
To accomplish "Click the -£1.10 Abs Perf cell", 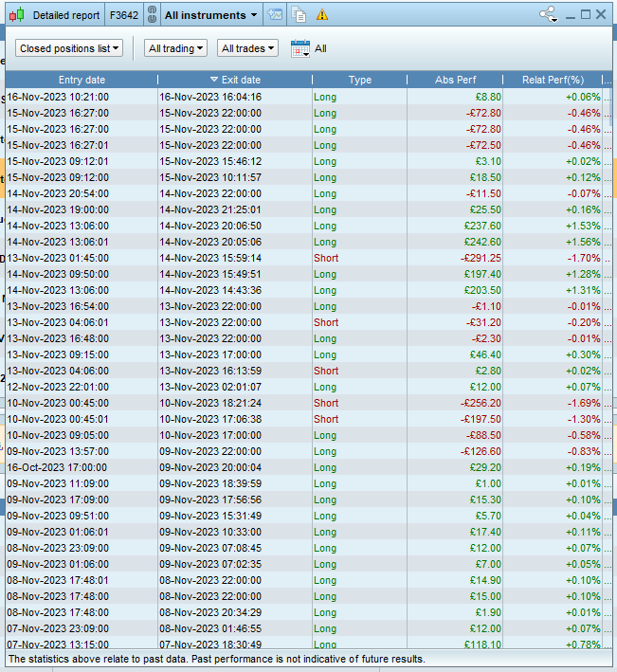I will pos(486,306).
